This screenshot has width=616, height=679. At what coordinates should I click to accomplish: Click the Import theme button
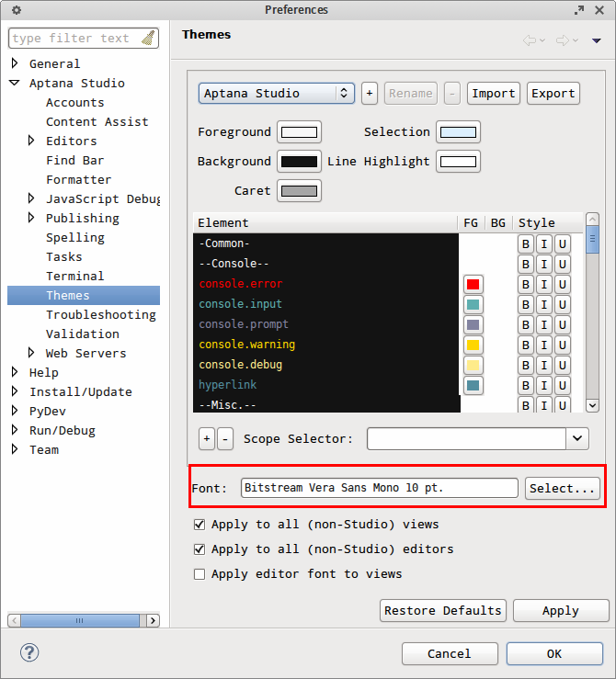[494, 93]
